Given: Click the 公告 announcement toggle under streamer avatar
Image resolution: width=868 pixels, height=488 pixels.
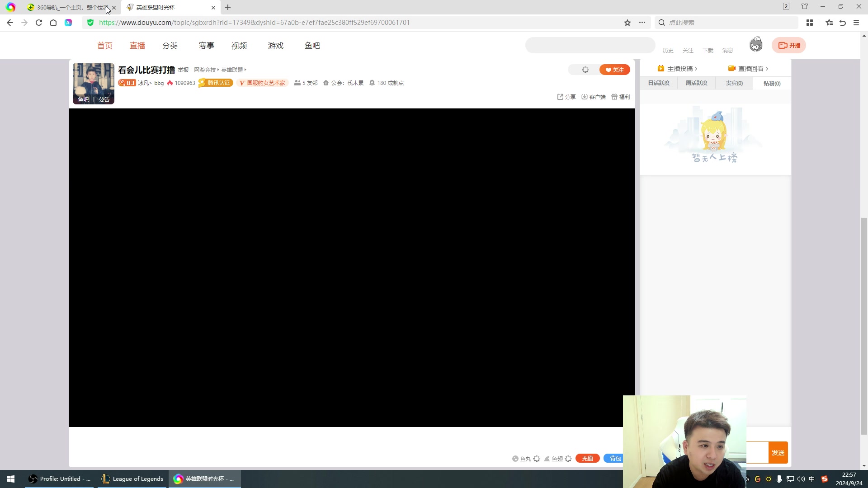Looking at the screenshot, I should [104, 99].
